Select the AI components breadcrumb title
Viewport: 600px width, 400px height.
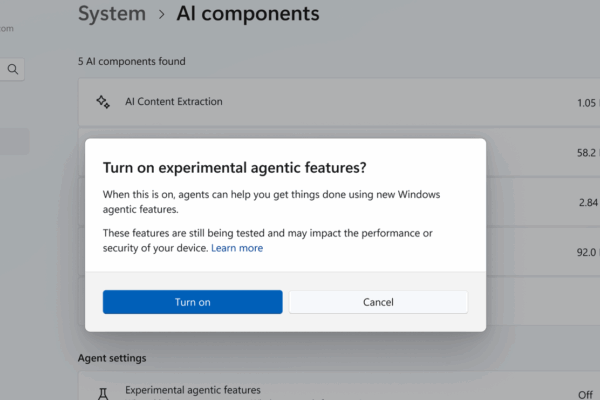[x=247, y=14]
